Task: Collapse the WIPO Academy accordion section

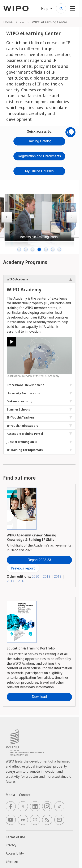Action: click(x=39, y=279)
